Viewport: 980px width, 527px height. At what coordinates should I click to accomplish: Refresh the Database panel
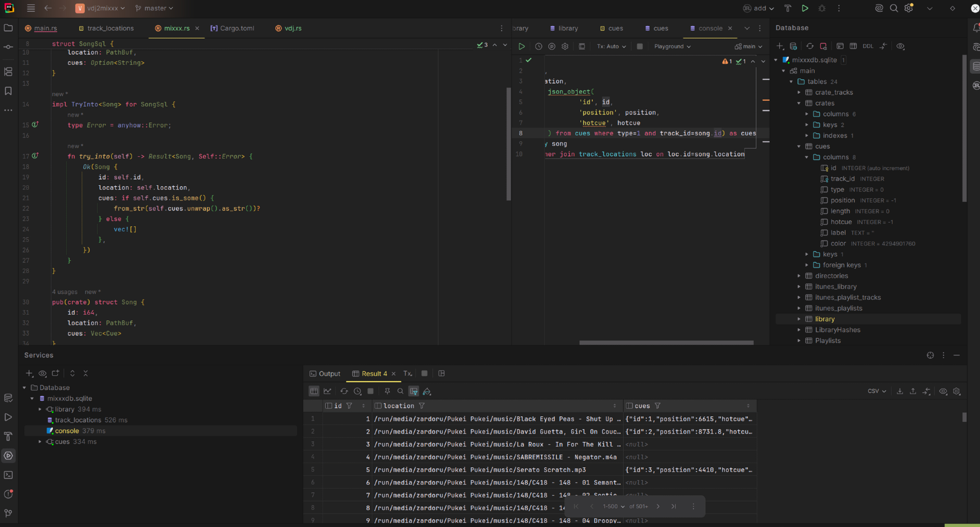click(809, 46)
